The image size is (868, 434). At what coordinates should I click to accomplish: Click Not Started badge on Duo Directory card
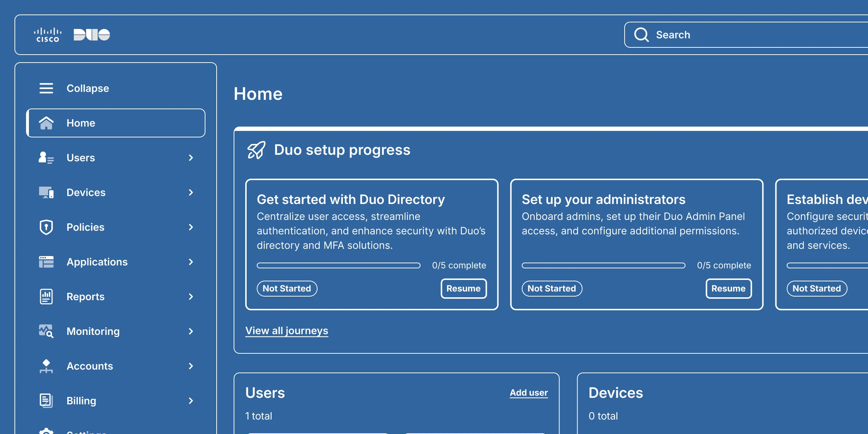287,288
